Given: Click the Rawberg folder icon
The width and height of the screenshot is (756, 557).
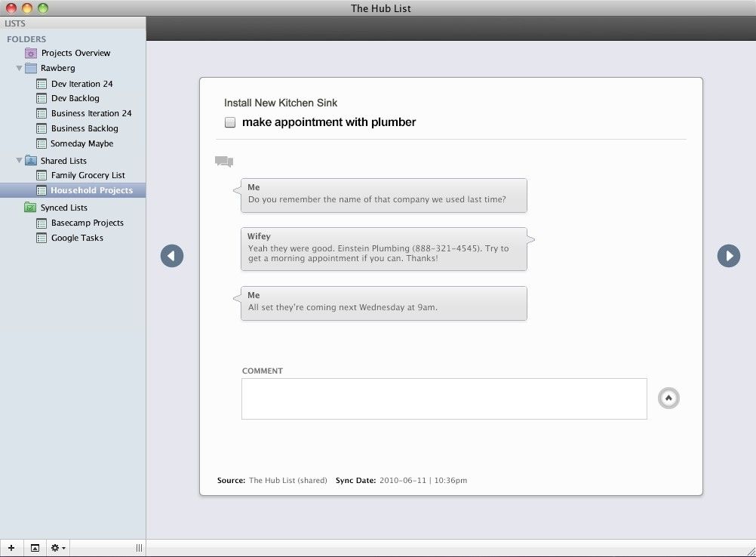Looking at the screenshot, I should (31, 68).
